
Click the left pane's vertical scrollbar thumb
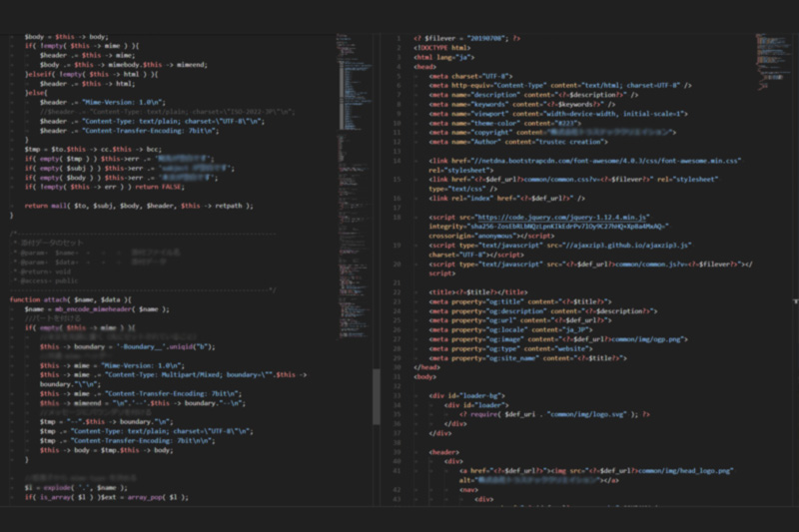[x=377, y=396]
